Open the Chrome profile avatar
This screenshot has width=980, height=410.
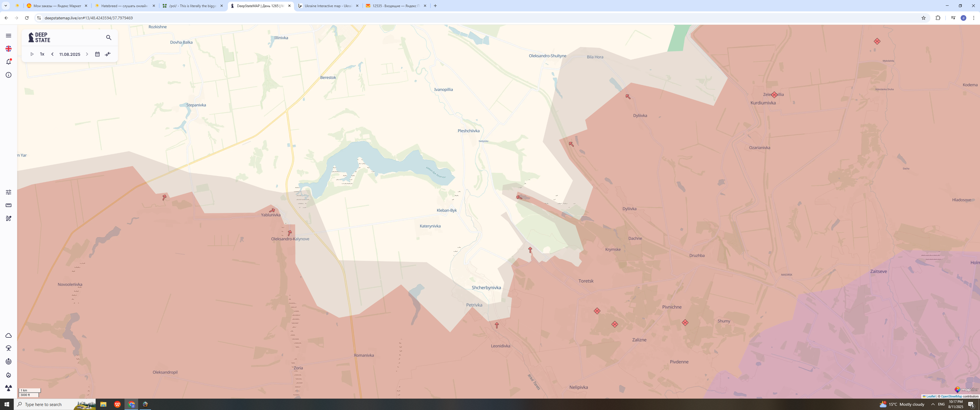[x=963, y=18]
